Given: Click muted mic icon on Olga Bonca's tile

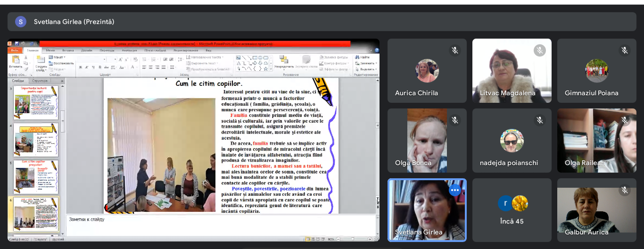Looking at the screenshot, I should [x=454, y=120].
